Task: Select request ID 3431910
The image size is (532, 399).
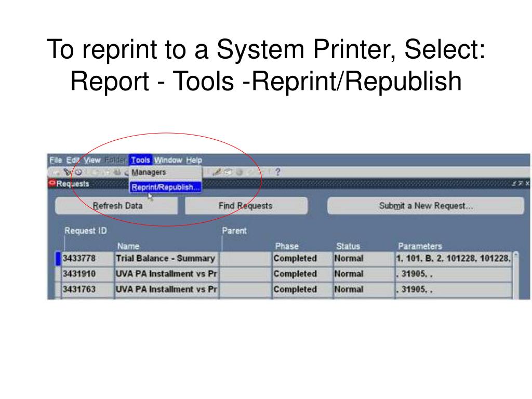Action: click(x=87, y=274)
